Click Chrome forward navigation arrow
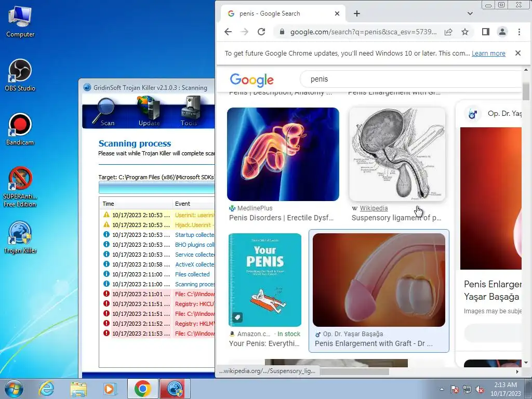 [x=244, y=32]
